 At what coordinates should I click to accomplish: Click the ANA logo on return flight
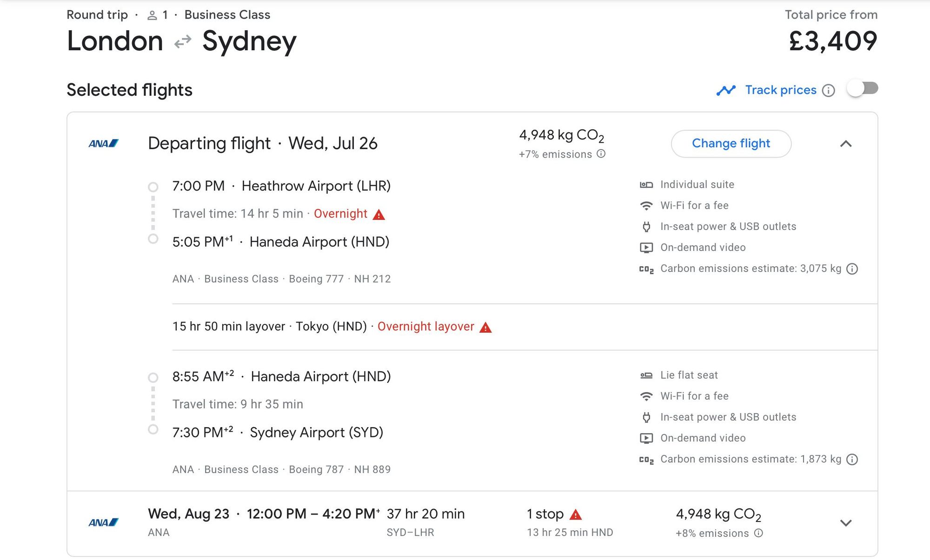[104, 523]
